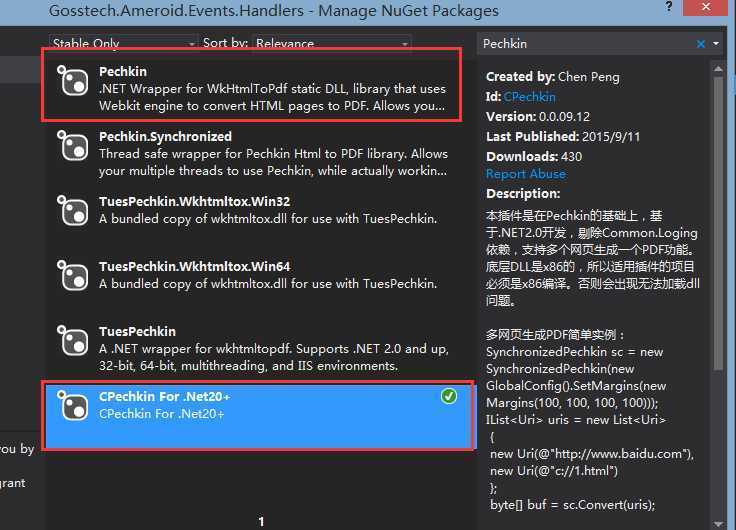The height and width of the screenshot is (530, 736).
Task: Click the Downloads 430 text
Action: (534, 156)
